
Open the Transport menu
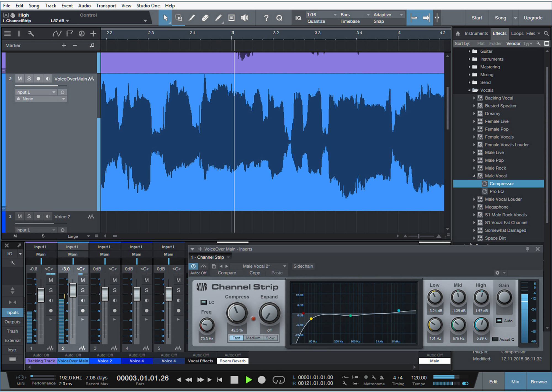(x=106, y=6)
